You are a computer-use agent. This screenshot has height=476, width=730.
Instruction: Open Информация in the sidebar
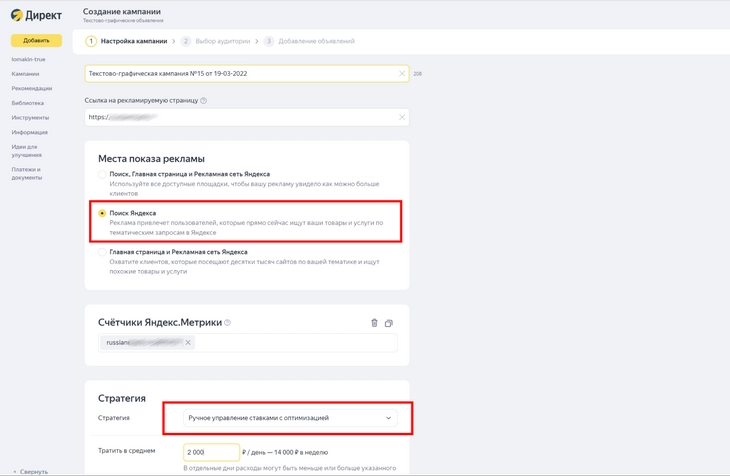click(x=29, y=132)
